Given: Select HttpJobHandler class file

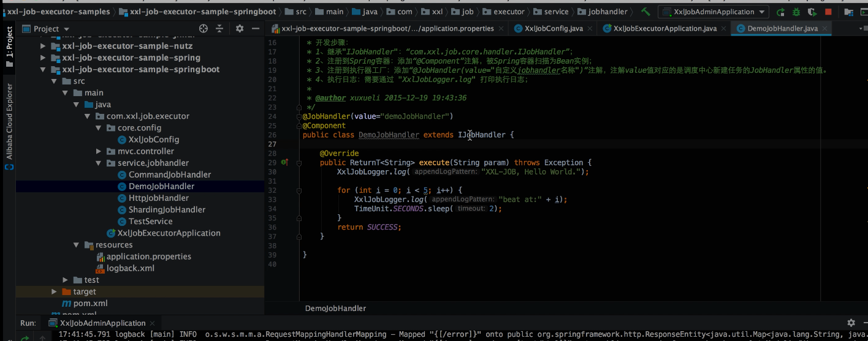Looking at the screenshot, I should 158,198.
